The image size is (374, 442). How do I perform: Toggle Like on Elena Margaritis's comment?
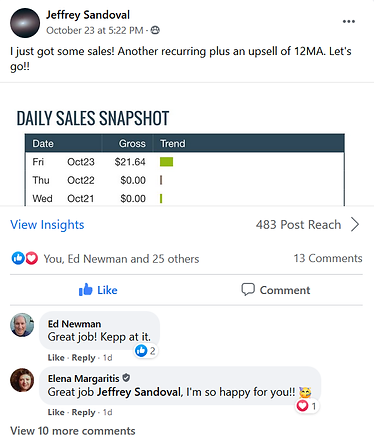click(56, 412)
